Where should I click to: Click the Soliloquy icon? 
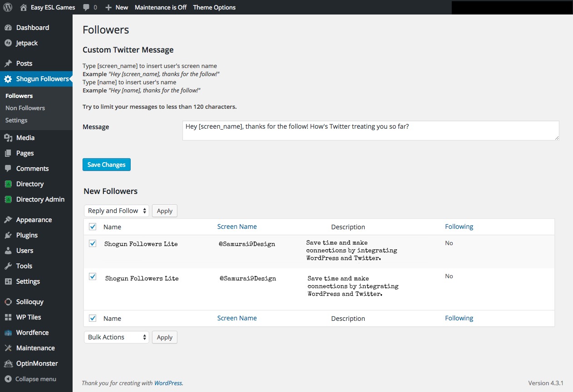(8, 302)
